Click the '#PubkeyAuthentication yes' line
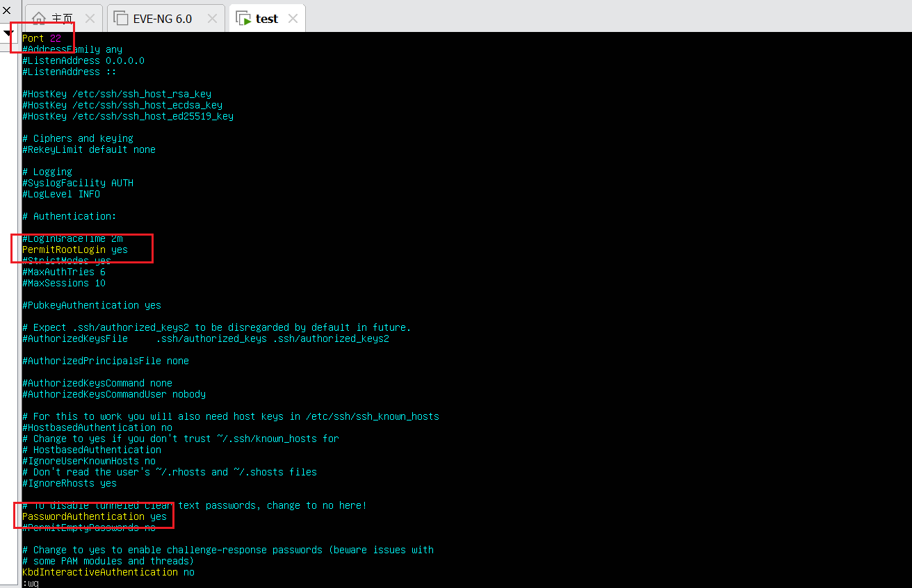 tap(92, 305)
